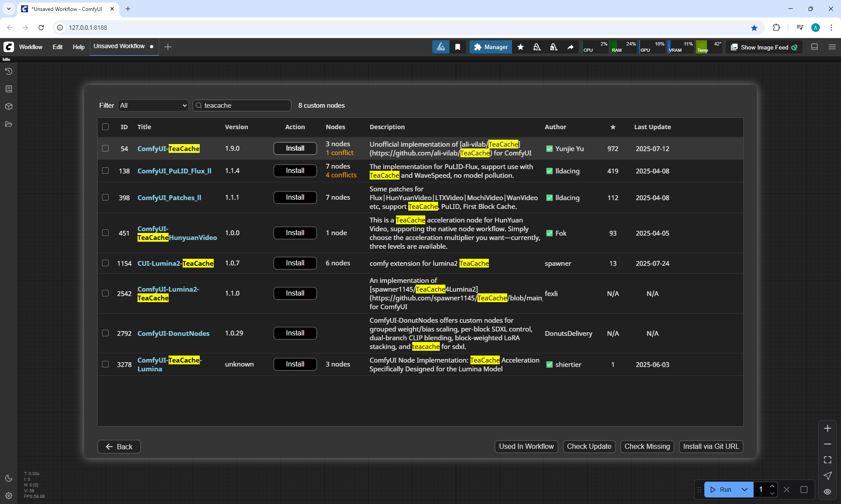The image size is (841, 504).
Task: Click the share arrow icon in toolbar
Action: coord(570,47)
